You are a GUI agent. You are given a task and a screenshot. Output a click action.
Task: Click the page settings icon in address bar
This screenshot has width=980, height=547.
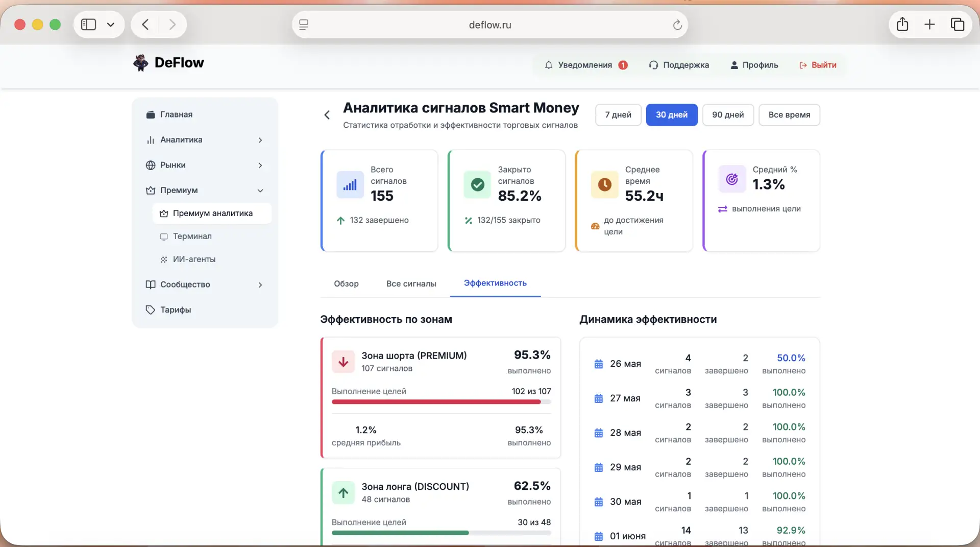tap(304, 25)
